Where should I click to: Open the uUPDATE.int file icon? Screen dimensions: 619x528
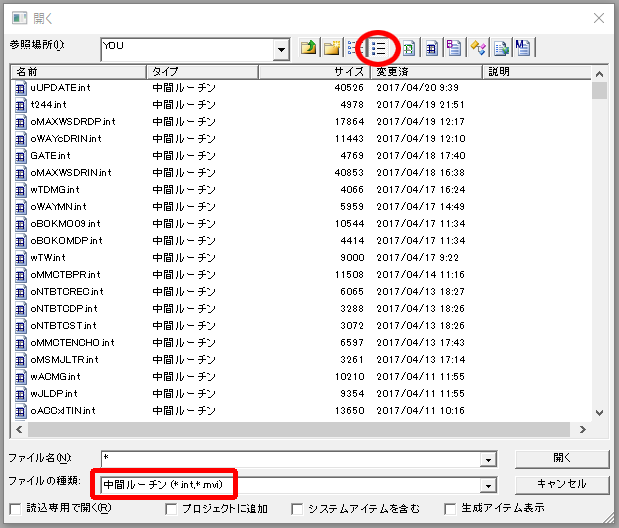(x=21, y=87)
